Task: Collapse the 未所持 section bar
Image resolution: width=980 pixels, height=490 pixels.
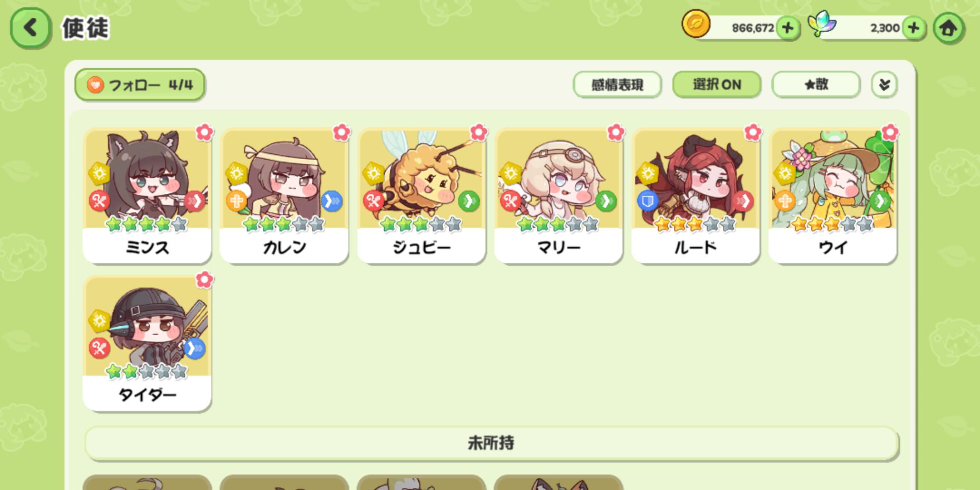Action: point(491,443)
